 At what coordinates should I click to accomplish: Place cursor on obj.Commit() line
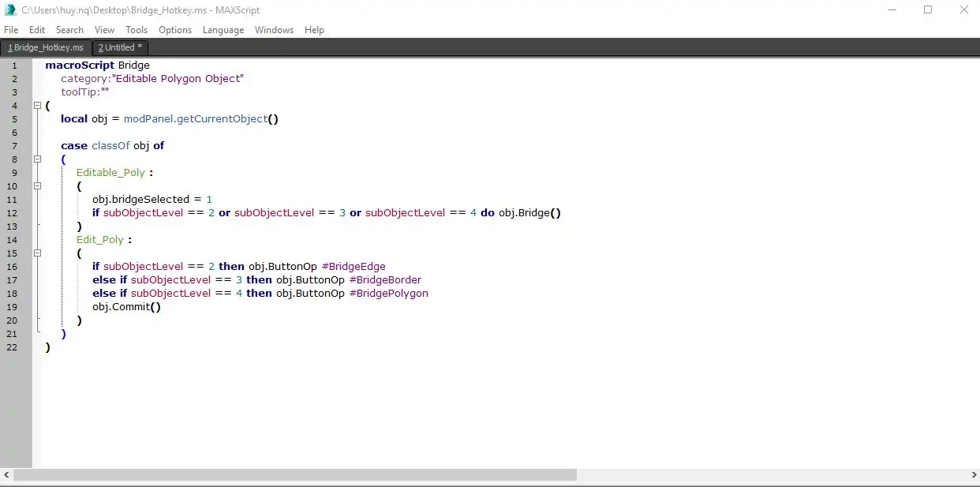pos(126,307)
